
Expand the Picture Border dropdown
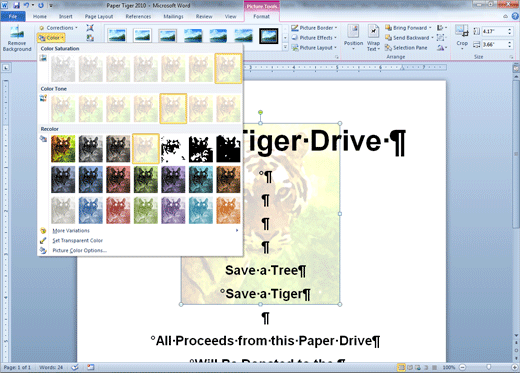[314, 28]
